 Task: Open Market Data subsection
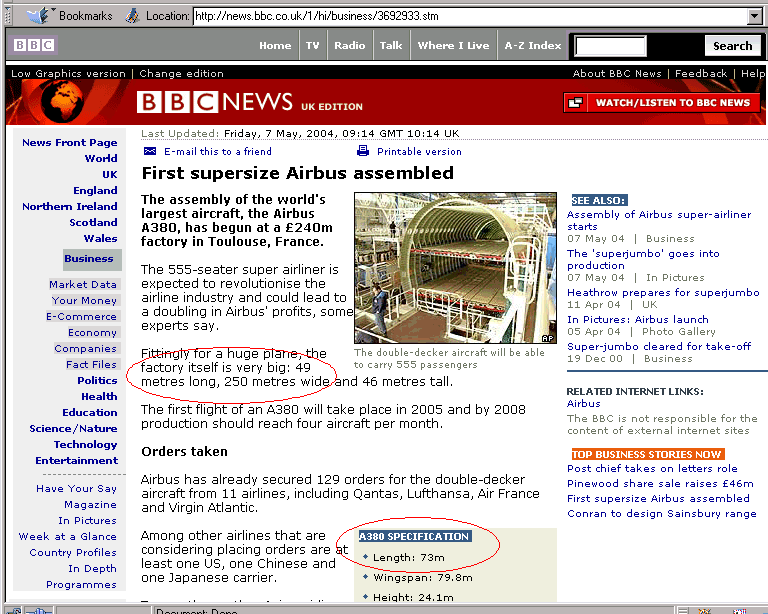[x=84, y=284]
